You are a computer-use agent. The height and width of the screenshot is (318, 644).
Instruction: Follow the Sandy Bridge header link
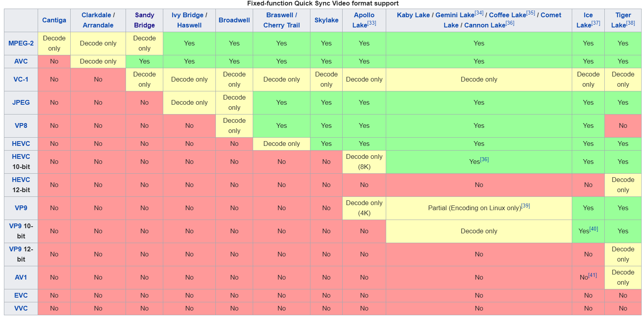pyautogui.click(x=144, y=20)
